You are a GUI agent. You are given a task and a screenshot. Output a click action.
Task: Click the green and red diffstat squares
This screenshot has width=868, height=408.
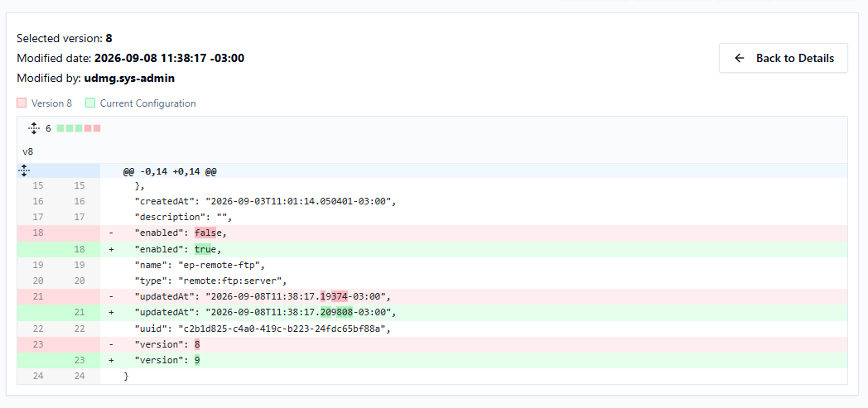point(79,128)
